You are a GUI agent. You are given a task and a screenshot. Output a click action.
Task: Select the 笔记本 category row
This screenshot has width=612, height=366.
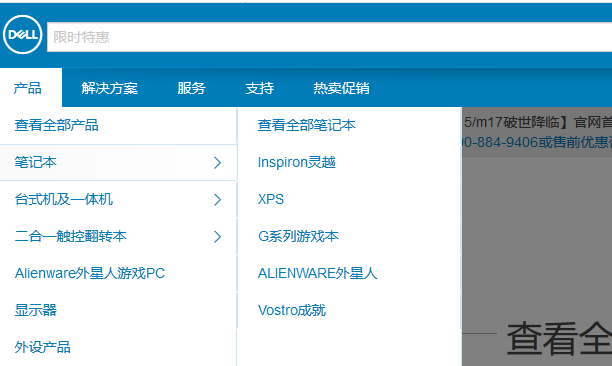coord(118,162)
